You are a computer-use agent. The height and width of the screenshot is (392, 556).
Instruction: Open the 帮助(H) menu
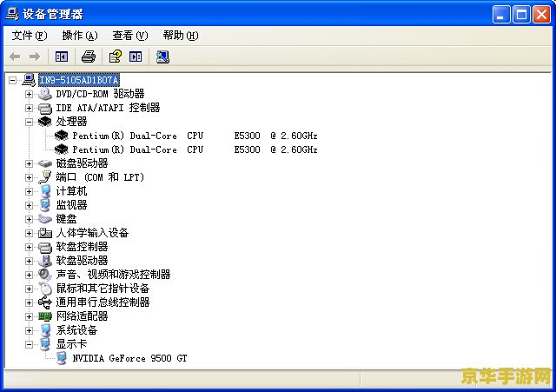(181, 36)
